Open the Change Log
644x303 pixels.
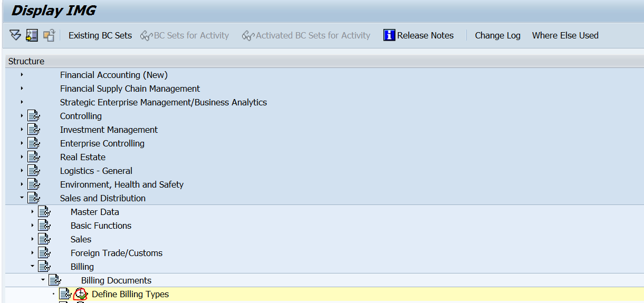click(497, 35)
